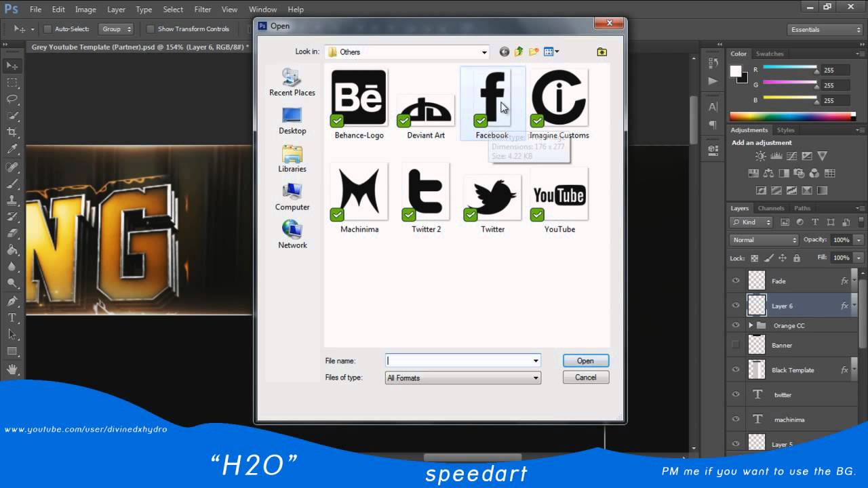Switch to the Channels tab

click(771, 208)
